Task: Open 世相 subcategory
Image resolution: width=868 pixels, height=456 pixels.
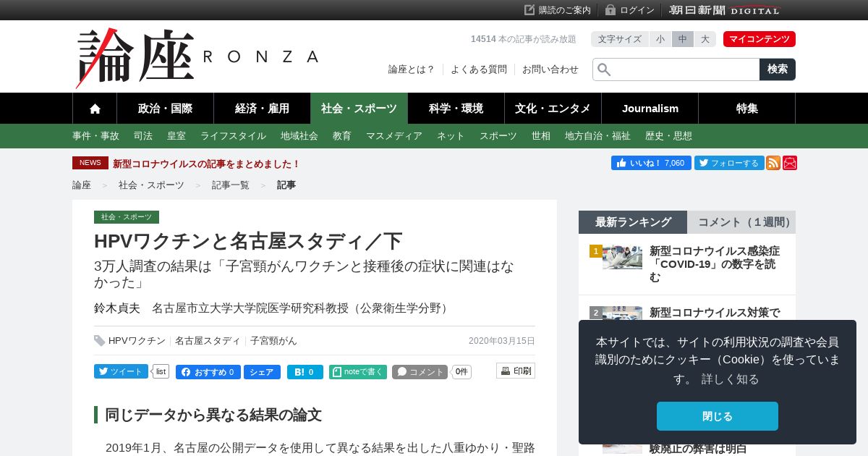Action: click(x=541, y=136)
